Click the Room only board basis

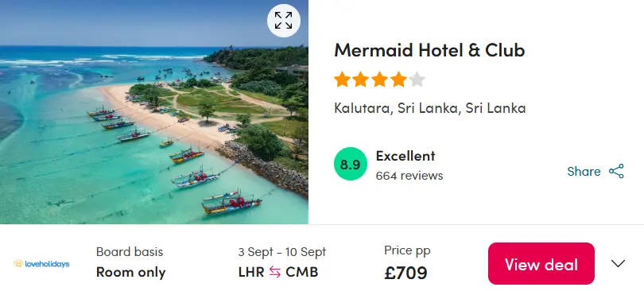(130, 272)
